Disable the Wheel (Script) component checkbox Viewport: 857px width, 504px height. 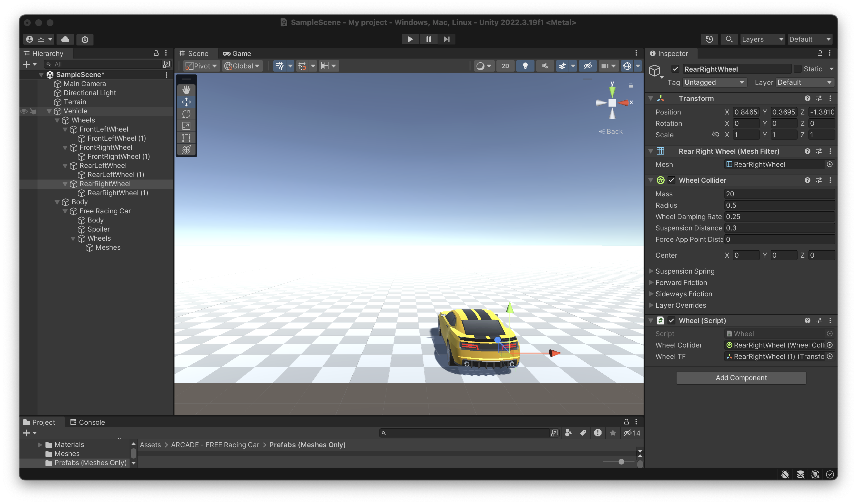pyautogui.click(x=671, y=320)
